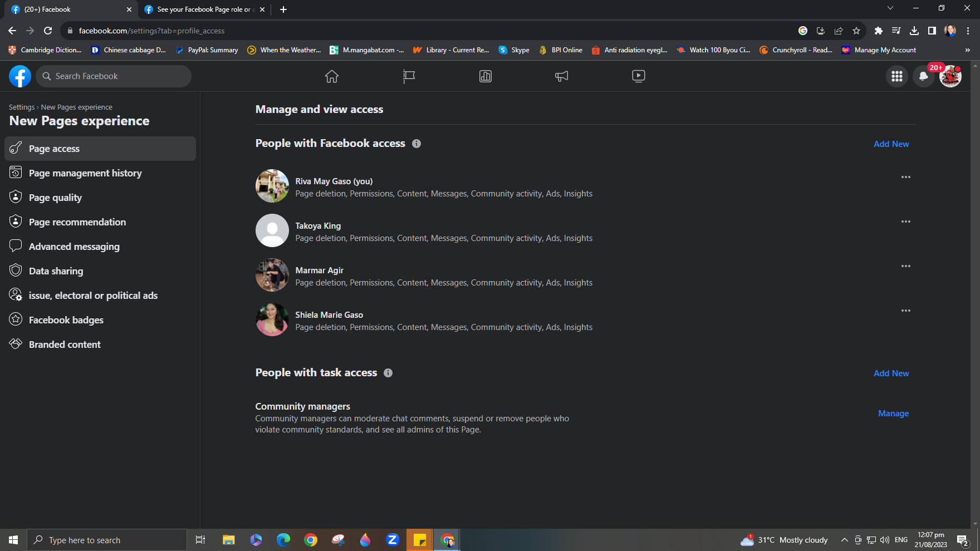Add New person with Facebook access
Viewport: 980px width, 551px height.
pos(891,144)
